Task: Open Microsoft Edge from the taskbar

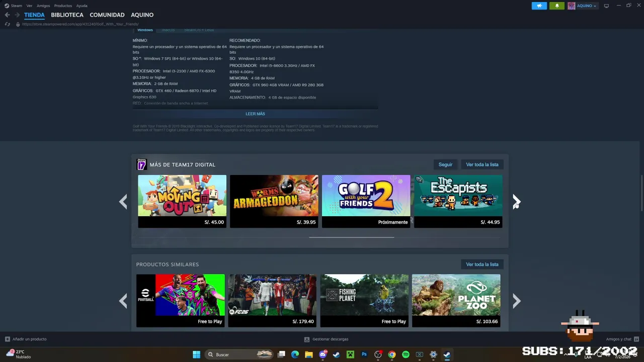Action: point(295,354)
